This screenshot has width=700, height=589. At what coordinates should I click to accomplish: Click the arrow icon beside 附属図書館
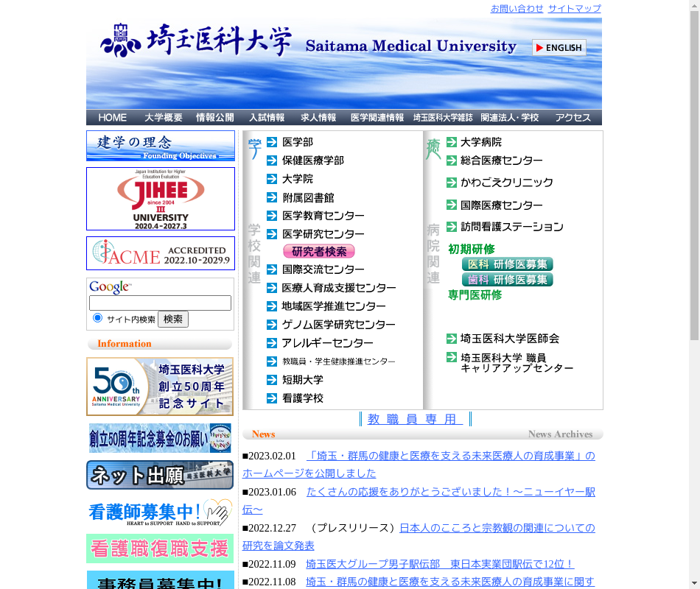coord(272,197)
